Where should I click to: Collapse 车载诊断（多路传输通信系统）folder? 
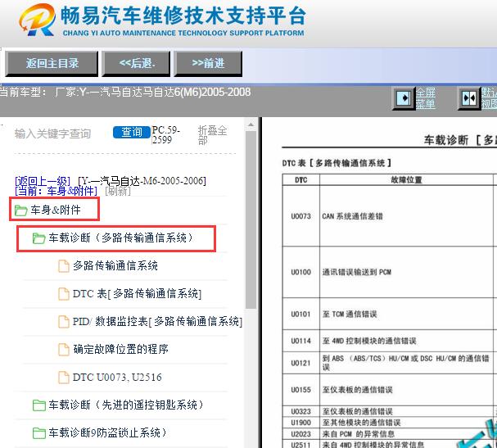pos(120,238)
